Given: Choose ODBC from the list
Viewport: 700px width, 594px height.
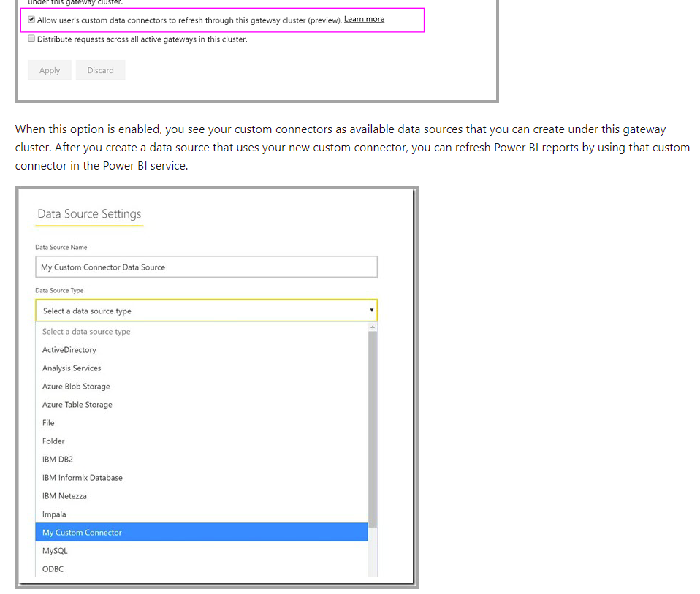Looking at the screenshot, I should point(202,569).
